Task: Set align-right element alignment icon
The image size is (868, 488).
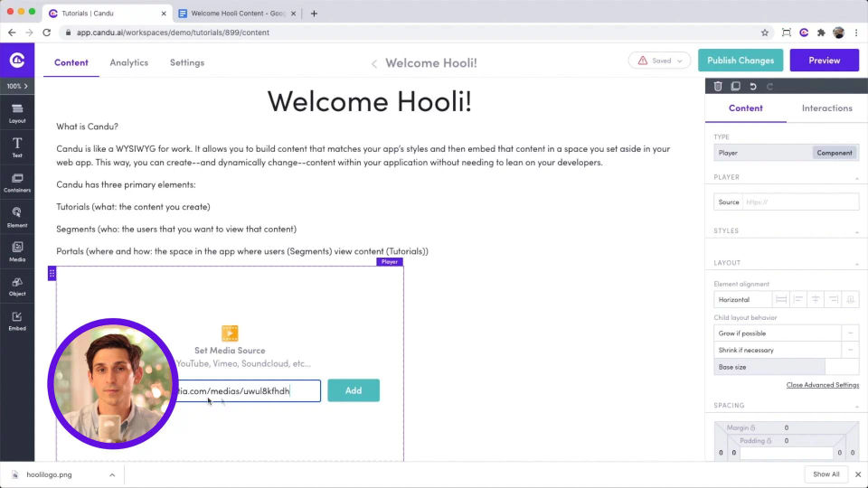Action: [x=833, y=299]
